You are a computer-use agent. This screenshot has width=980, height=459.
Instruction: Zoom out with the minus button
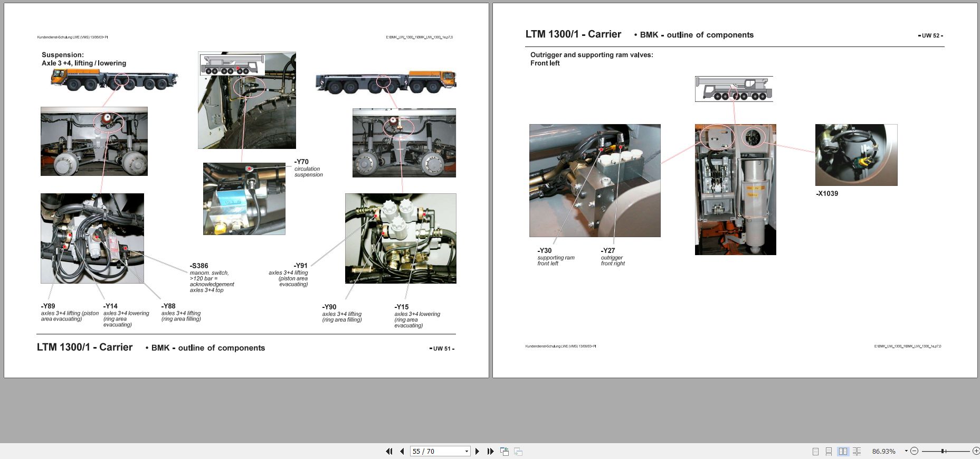click(x=915, y=451)
